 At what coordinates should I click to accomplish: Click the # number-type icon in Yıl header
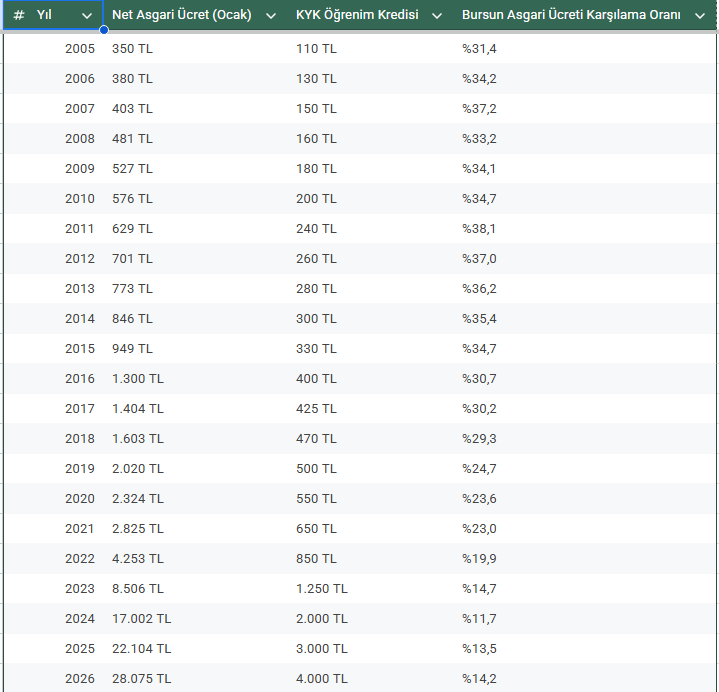[x=19, y=15]
